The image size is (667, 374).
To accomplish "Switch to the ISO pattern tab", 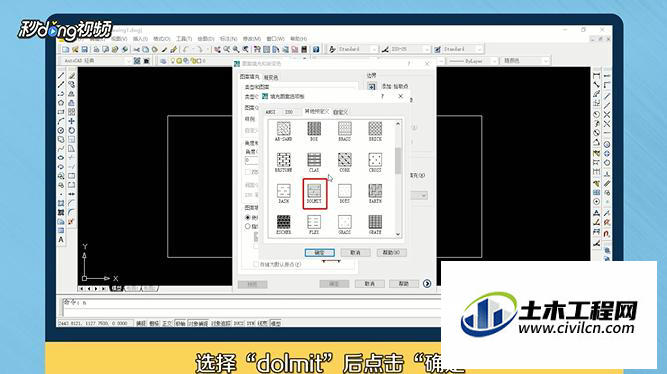I will click(289, 112).
